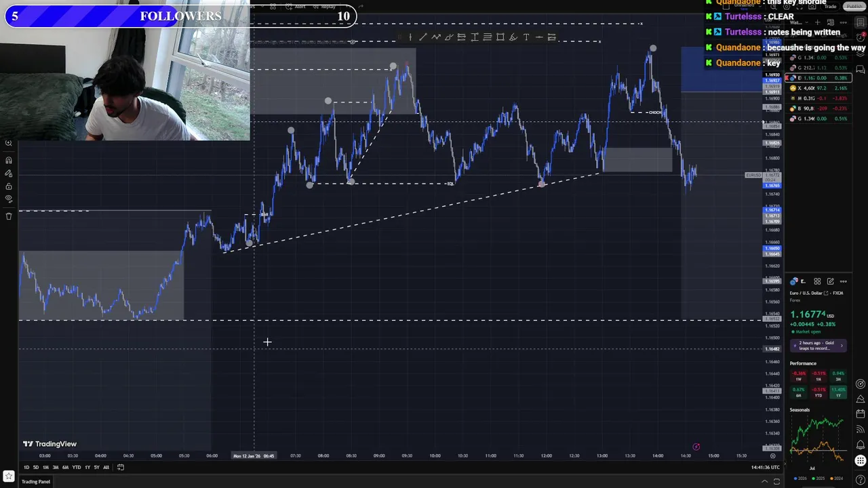
Task: Select the watchlist row showing -3.83%
Action: click(x=818, y=98)
